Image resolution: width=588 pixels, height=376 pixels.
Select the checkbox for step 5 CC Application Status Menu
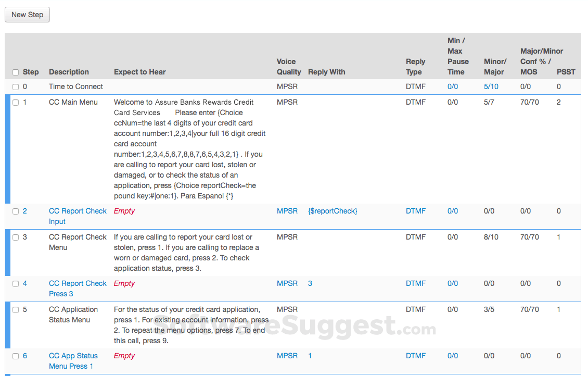[x=16, y=309]
